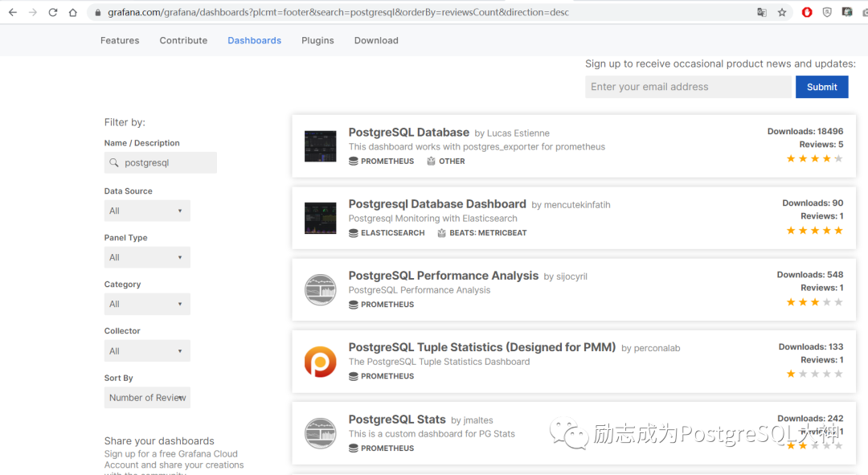Click 'The PostgreSQL Tuple Statistics Dashboard' description
This screenshot has width=868, height=475.
[439, 362]
